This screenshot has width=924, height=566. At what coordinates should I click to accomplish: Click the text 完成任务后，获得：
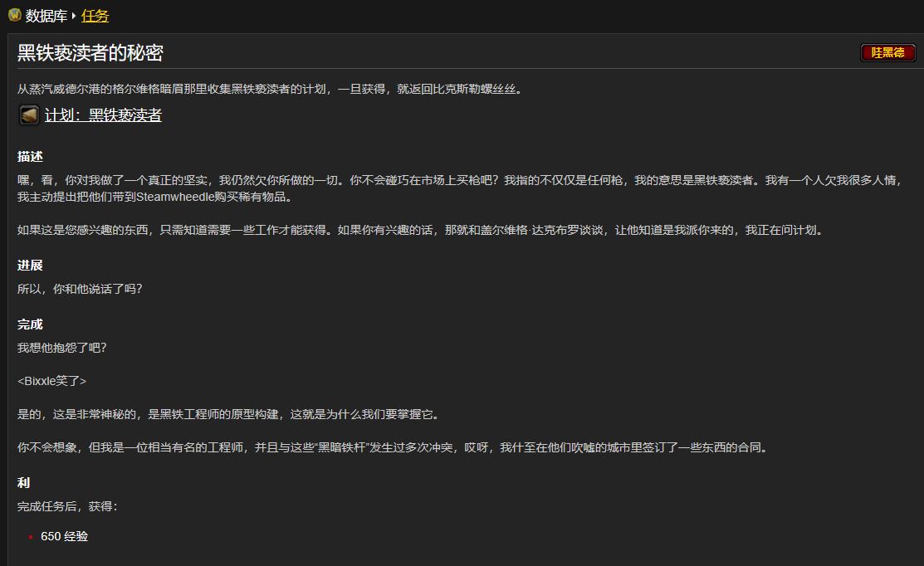click(x=67, y=506)
